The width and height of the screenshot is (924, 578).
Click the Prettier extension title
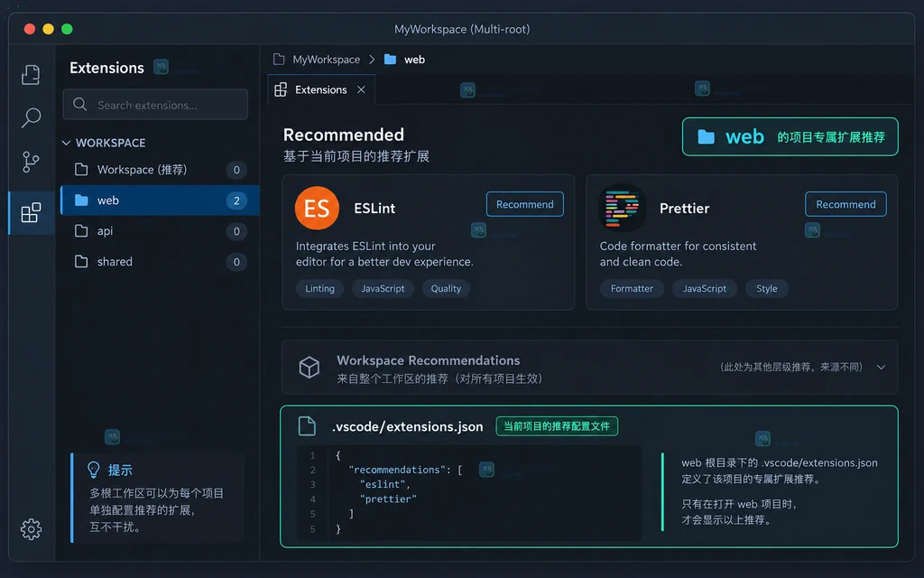684,209
